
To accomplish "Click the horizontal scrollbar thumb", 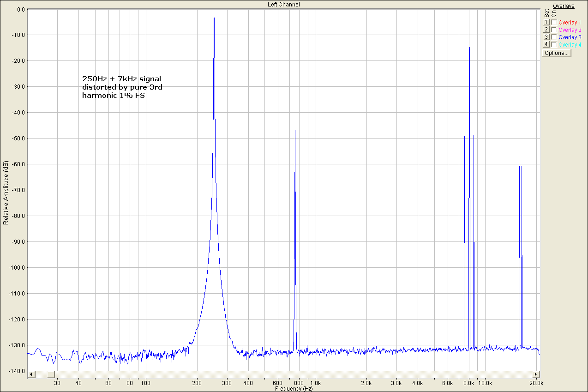I will (x=51, y=374).
